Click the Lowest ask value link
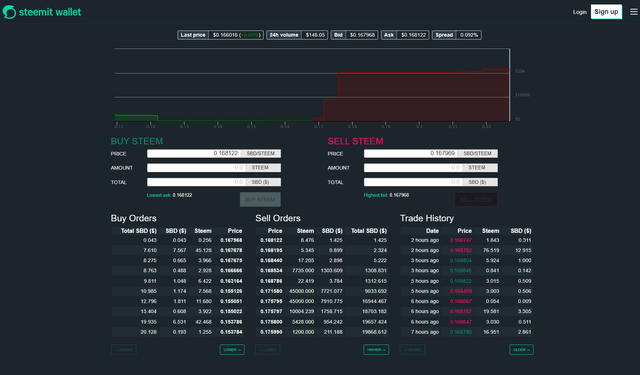The width and height of the screenshot is (640, 375). tap(182, 195)
